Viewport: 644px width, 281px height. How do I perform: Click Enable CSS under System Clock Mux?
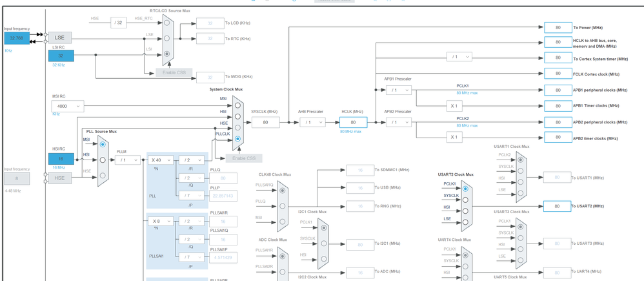pos(243,158)
